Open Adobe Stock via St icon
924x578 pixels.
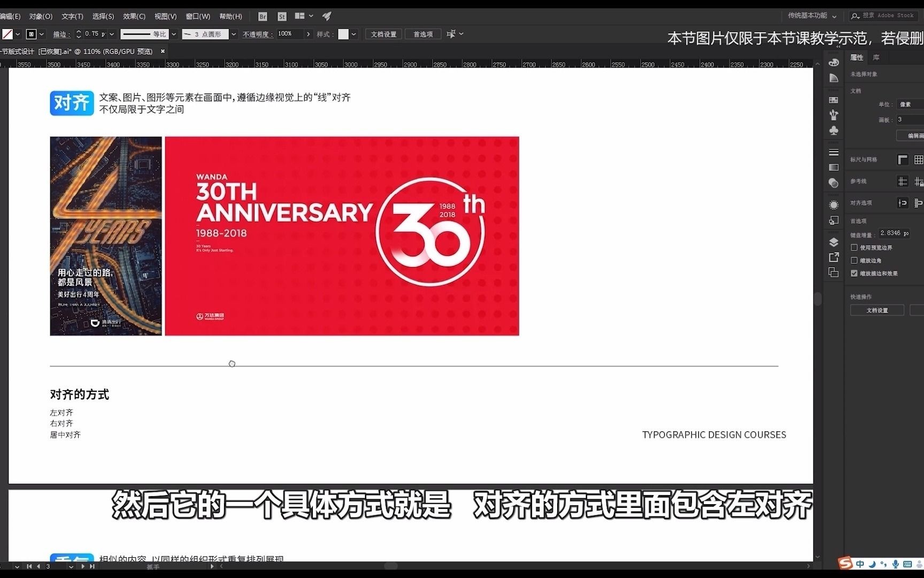coord(282,17)
